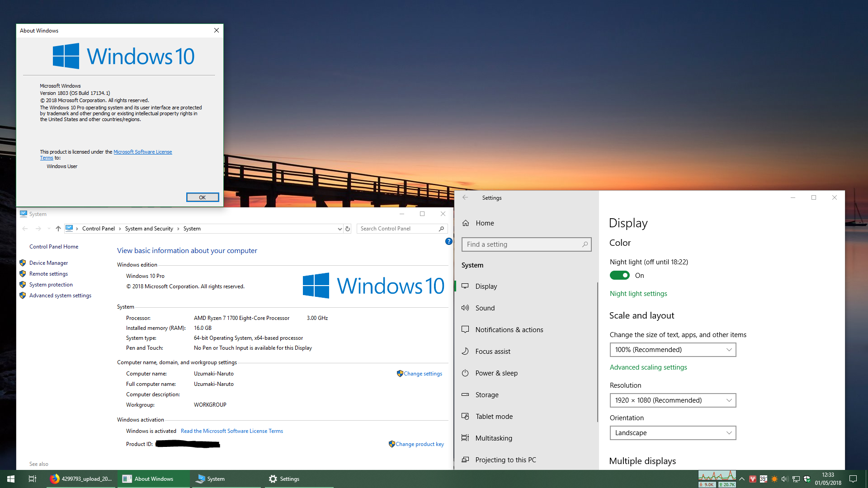Open the Resolution dropdown
This screenshot has height=488, width=868.
pyautogui.click(x=673, y=400)
